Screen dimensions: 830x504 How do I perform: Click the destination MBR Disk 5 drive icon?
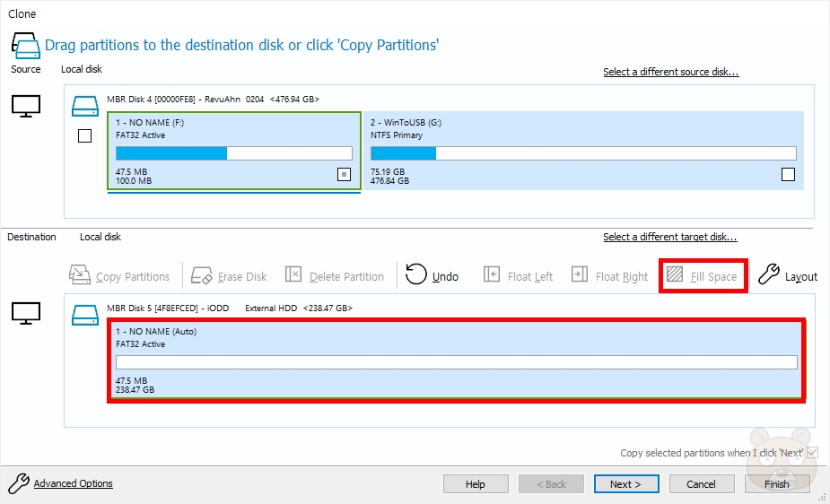pyautogui.click(x=85, y=315)
